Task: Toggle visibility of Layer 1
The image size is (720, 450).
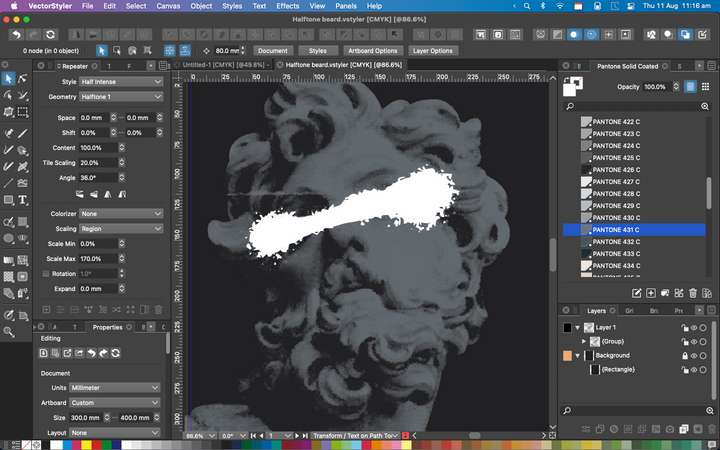Action: coord(693,327)
